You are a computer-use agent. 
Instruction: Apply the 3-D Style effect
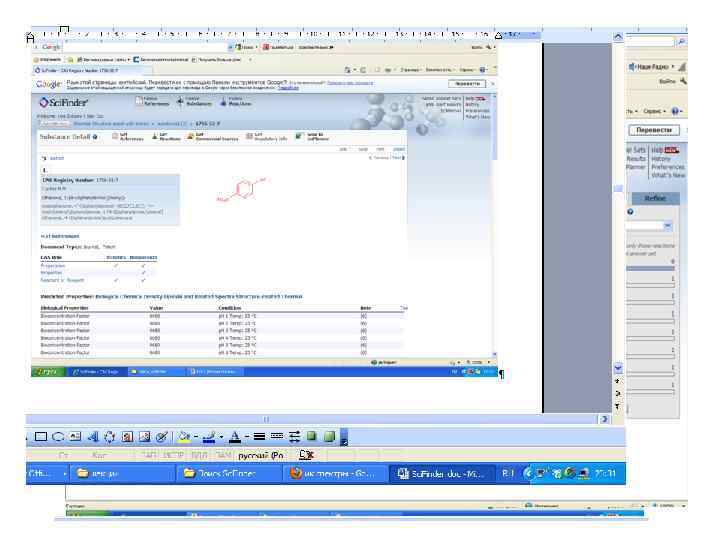click(x=329, y=437)
